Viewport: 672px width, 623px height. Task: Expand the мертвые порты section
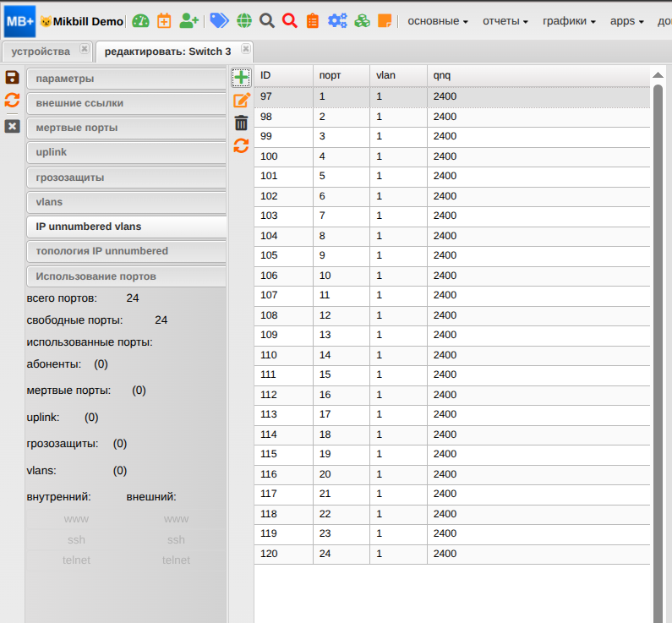[127, 128]
